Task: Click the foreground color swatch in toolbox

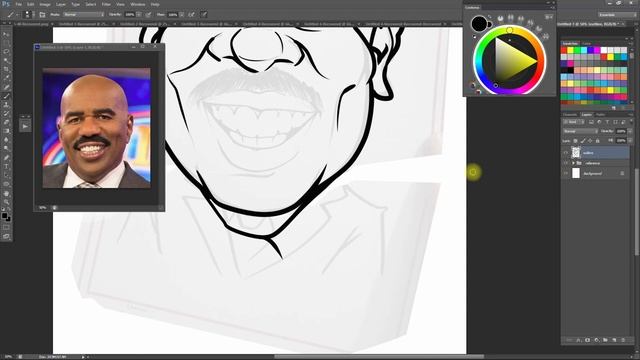Action: click(4, 216)
